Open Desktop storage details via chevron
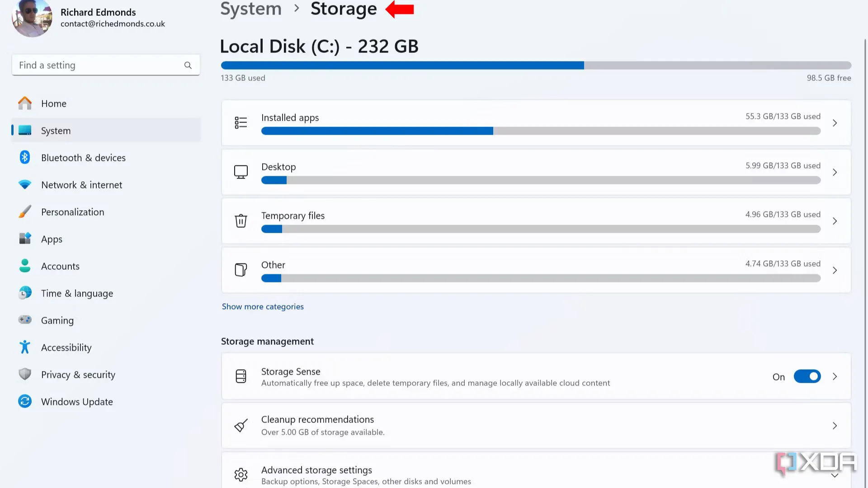 (x=835, y=172)
